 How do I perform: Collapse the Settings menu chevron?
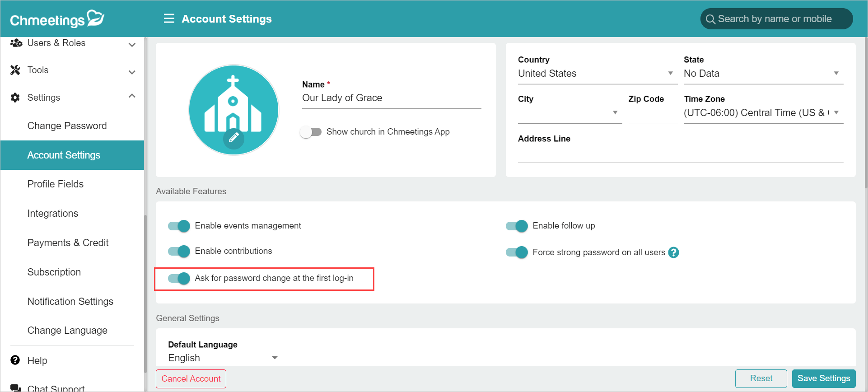(x=132, y=96)
